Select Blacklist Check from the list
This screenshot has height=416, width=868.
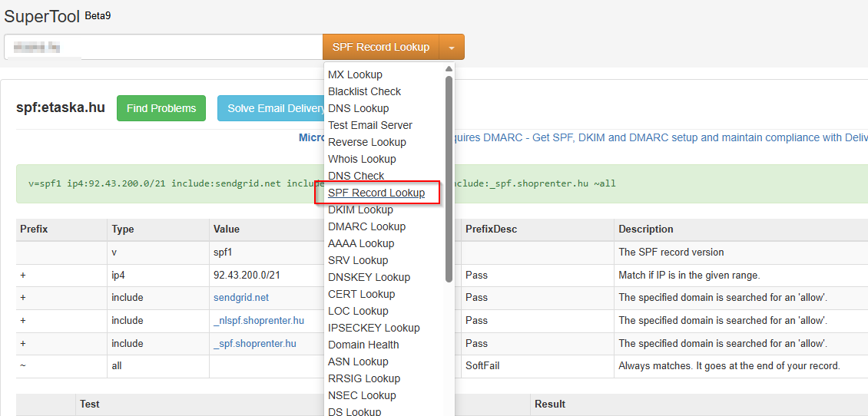[364, 91]
